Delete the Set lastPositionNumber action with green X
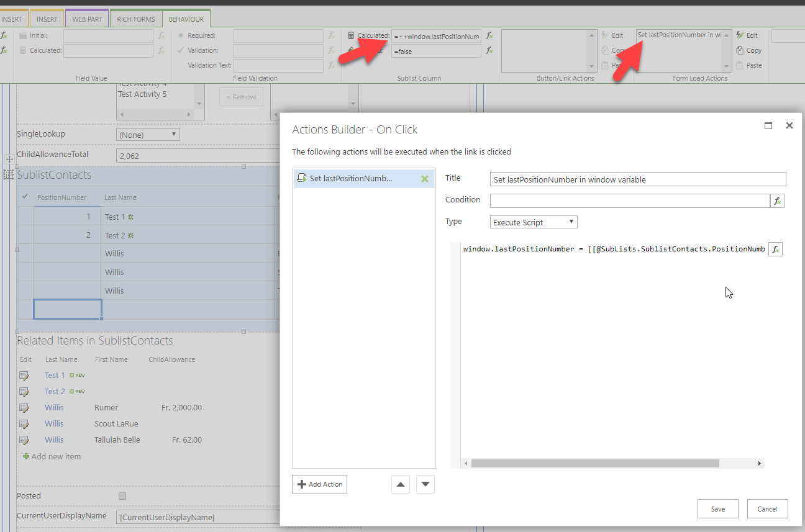Screen dimensions: 805x532 pyautogui.click(x=425, y=179)
